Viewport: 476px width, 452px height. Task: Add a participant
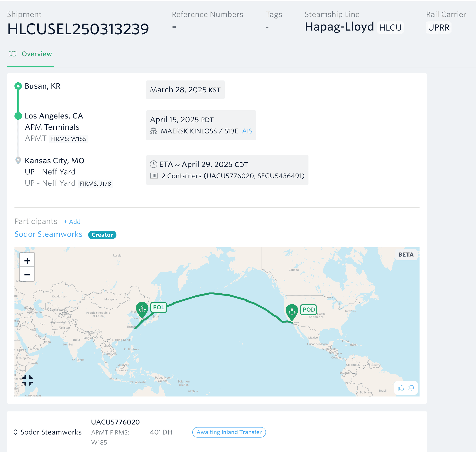(x=72, y=222)
